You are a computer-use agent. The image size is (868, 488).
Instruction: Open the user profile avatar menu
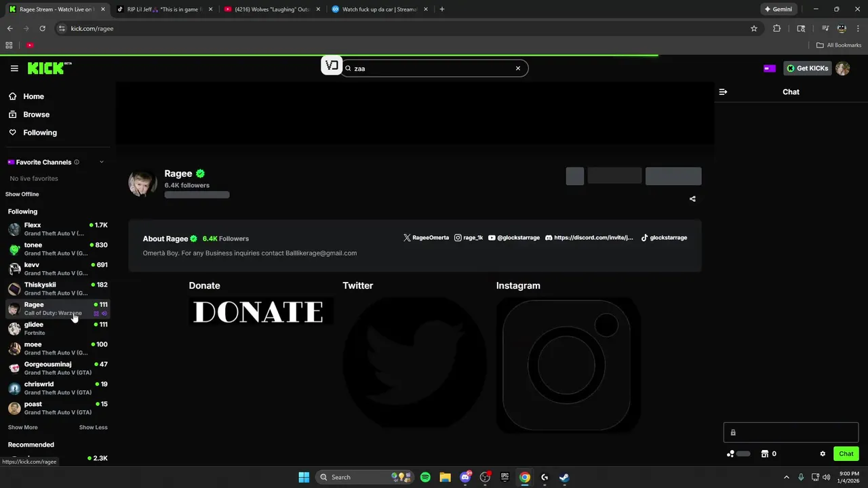(x=842, y=68)
